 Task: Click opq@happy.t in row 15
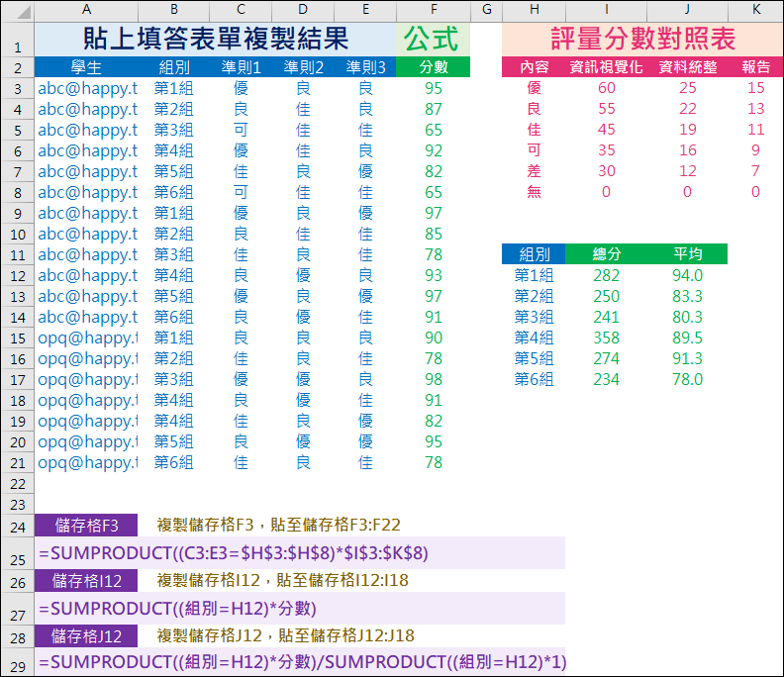pyautogui.click(x=87, y=338)
